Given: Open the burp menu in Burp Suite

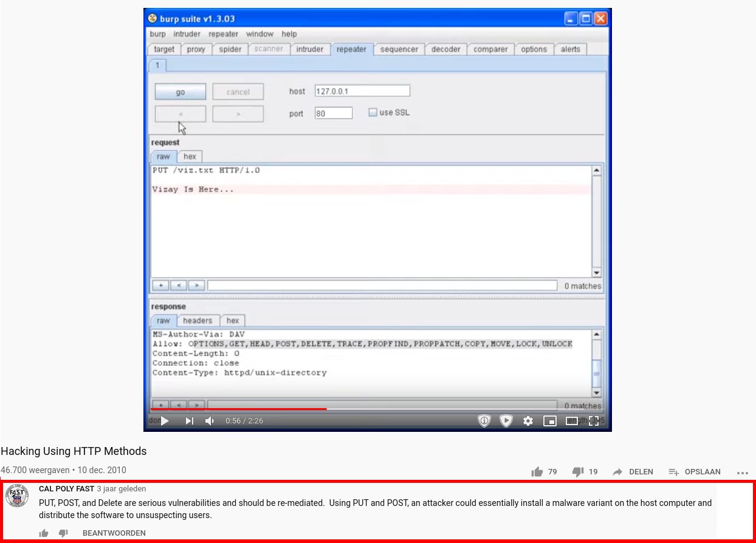Looking at the screenshot, I should click(157, 34).
